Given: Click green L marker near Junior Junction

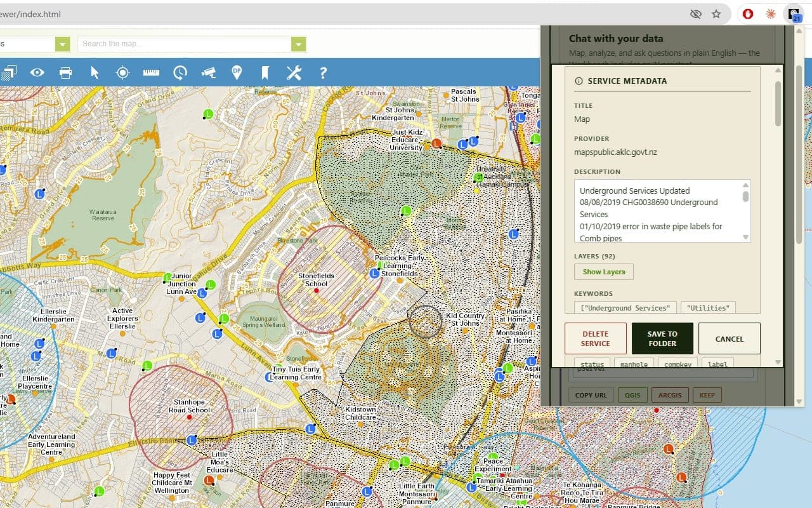Looking at the screenshot, I should [167, 277].
